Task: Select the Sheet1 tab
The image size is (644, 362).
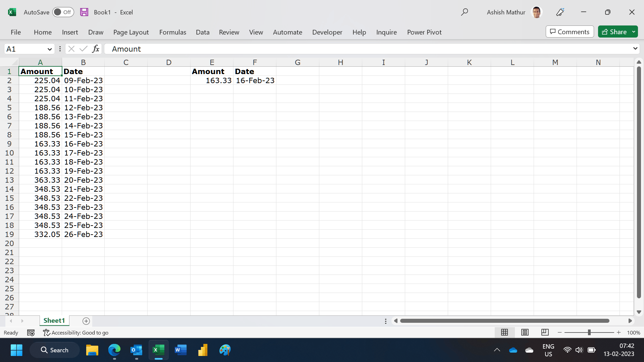Action: click(54, 321)
